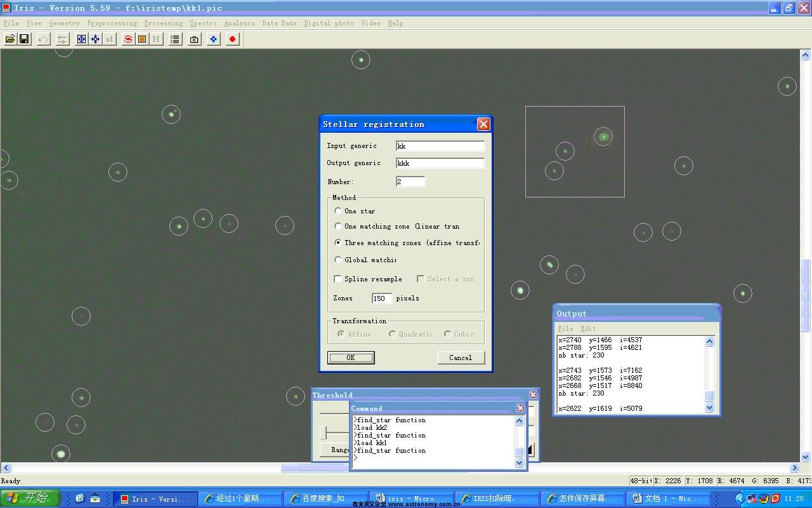The image size is (812, 508).
Task: Open File menu in Output window
Action: coord(565,328)
